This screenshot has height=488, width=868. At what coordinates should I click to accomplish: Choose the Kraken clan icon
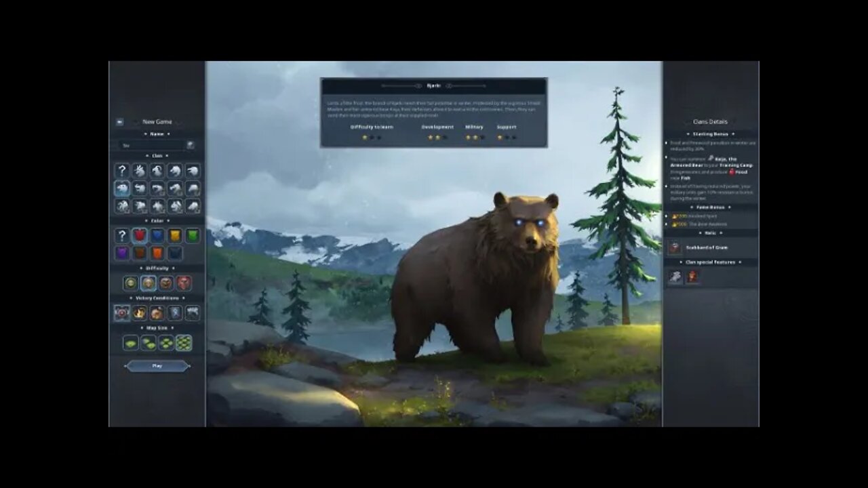point(122,206)
